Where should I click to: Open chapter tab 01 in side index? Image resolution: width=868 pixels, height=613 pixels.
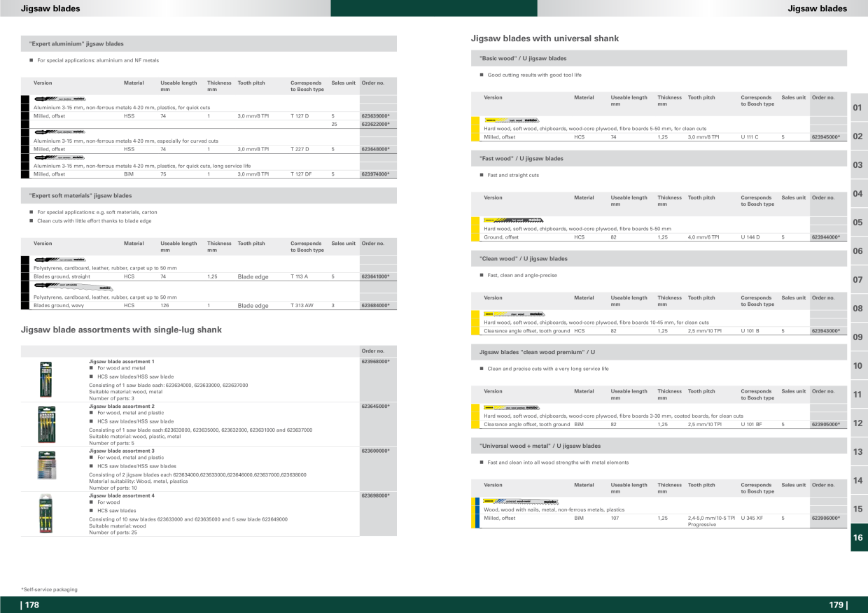point(859,108)
